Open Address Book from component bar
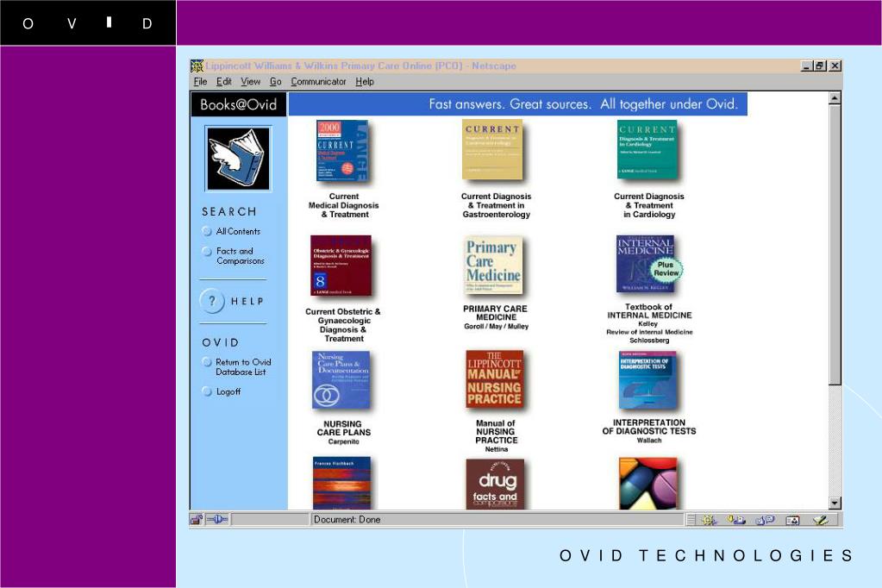The image size is (882, 588). coord(792,520)
